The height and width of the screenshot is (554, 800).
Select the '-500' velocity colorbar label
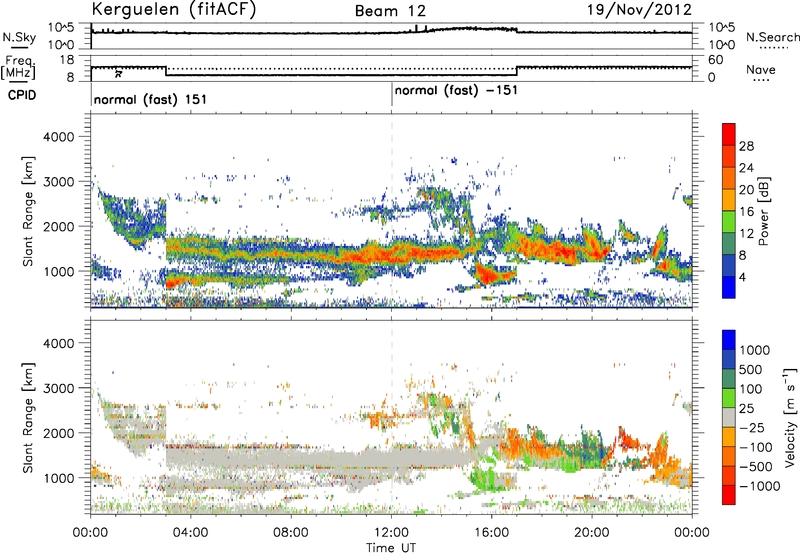pyautogui.click(x=757, y=466)
